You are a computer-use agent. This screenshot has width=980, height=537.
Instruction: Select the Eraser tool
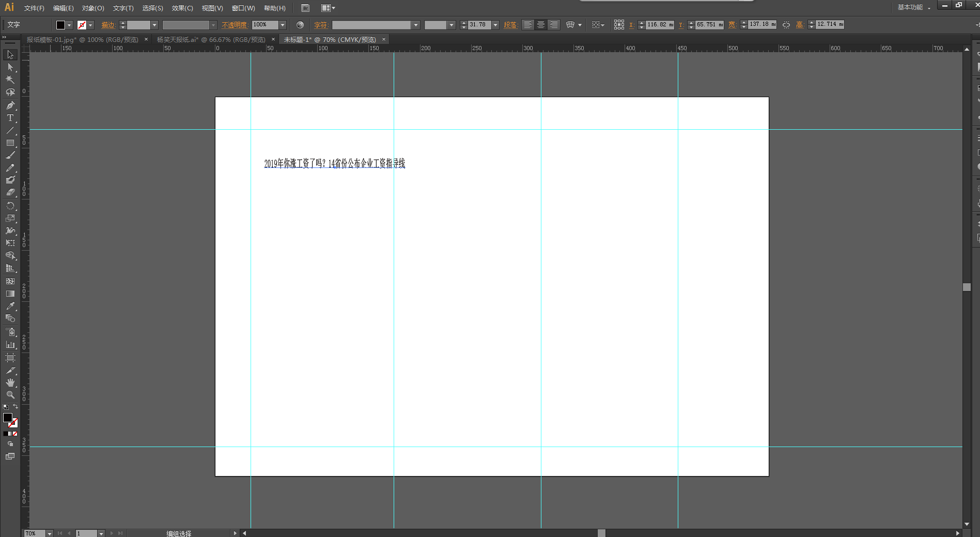coord(10,192)
